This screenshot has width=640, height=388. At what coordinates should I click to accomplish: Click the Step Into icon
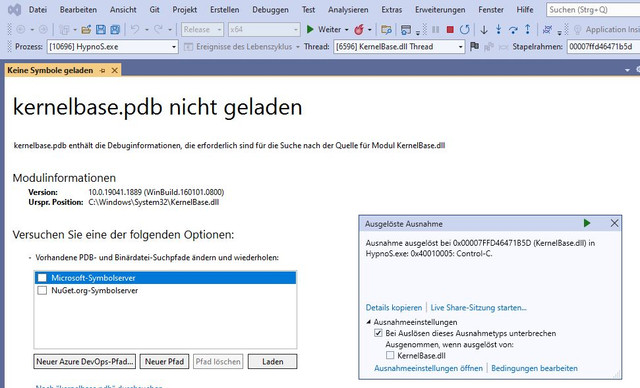pos(498,29)
